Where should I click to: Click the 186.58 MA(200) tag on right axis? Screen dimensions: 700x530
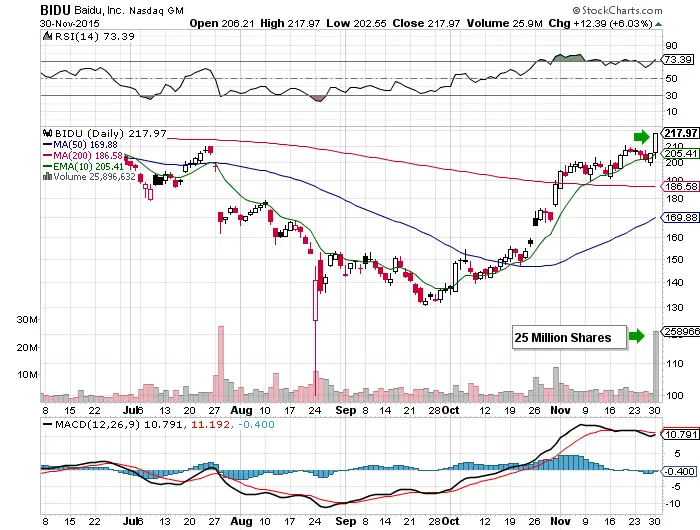680,187
